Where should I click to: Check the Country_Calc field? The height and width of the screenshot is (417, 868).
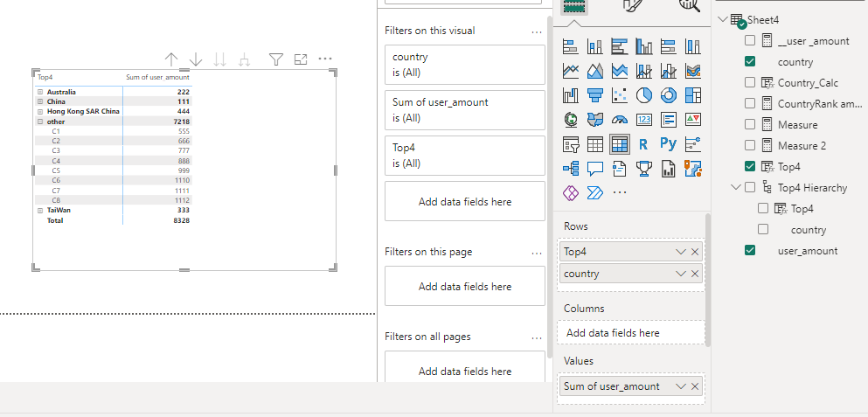[x=749, y=82]
